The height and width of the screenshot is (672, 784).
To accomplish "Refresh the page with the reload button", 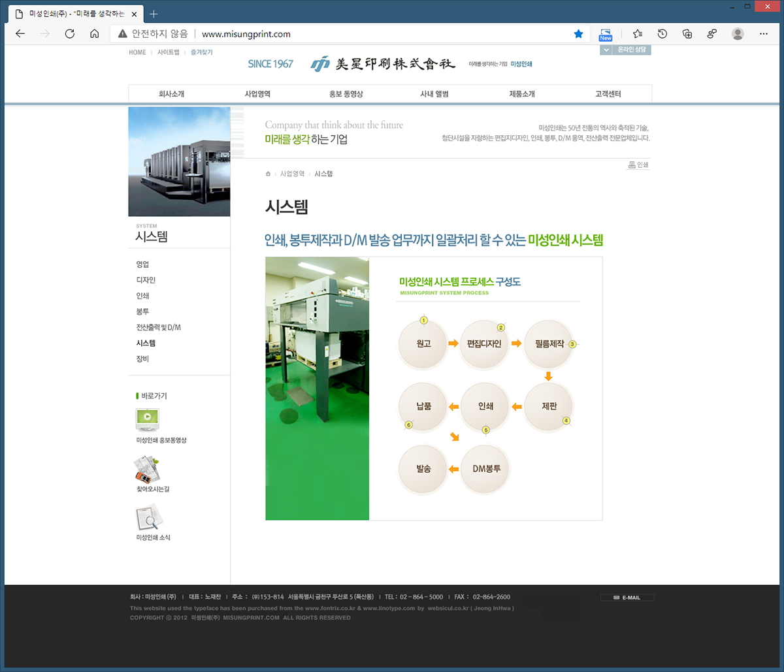I will point(69,34).
